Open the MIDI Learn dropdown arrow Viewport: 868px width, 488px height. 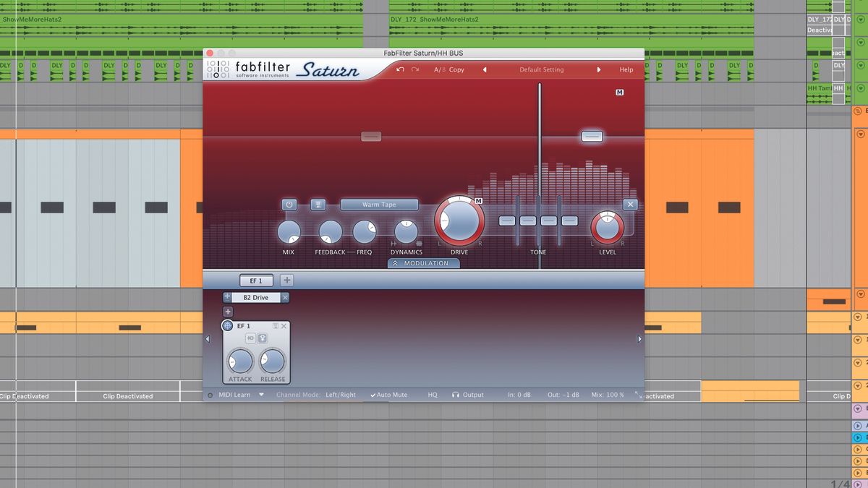(x=260, y=395)
